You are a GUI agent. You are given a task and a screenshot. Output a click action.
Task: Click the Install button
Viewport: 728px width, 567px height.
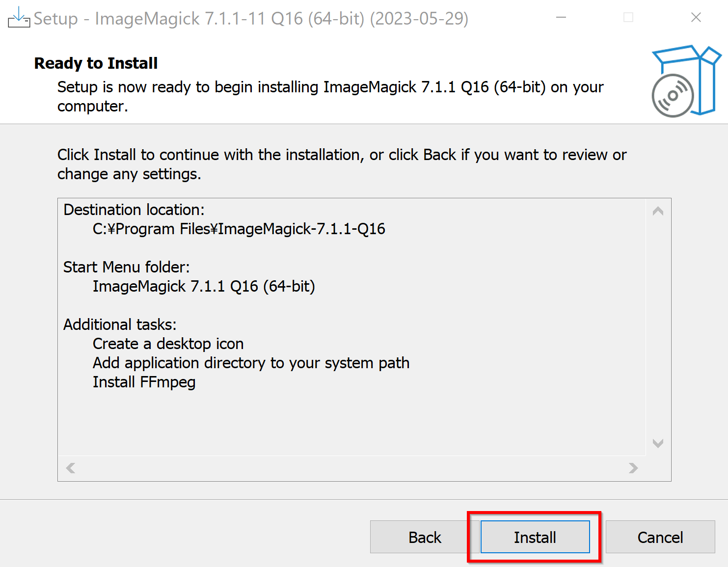coord(535,537)
